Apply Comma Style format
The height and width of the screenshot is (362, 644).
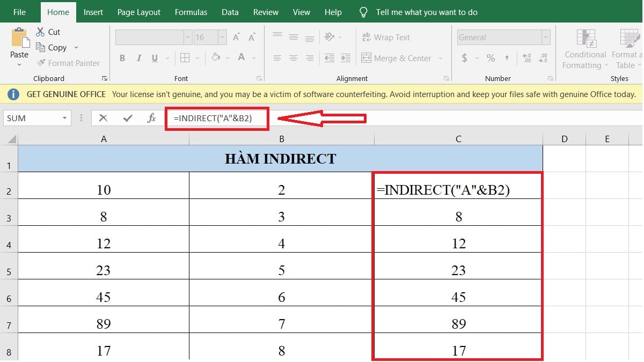[x=506, y=58]
